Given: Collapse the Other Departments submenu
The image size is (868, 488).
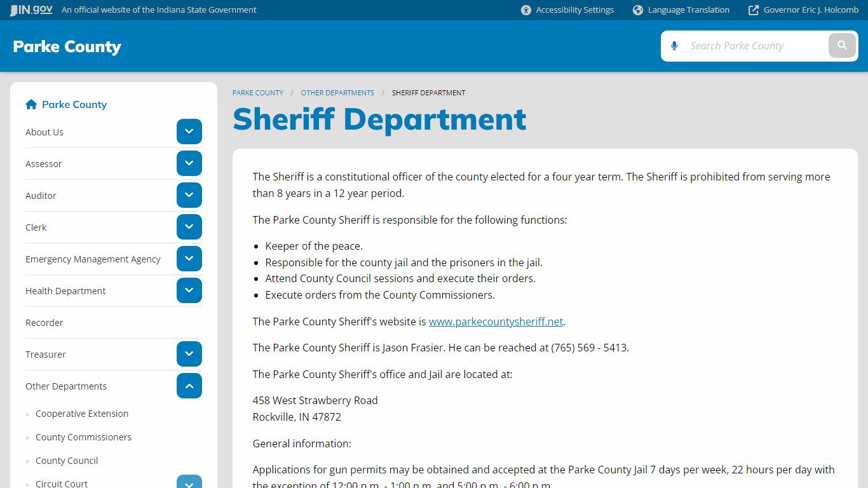Looking at the screenshot, I should (189, 386).
